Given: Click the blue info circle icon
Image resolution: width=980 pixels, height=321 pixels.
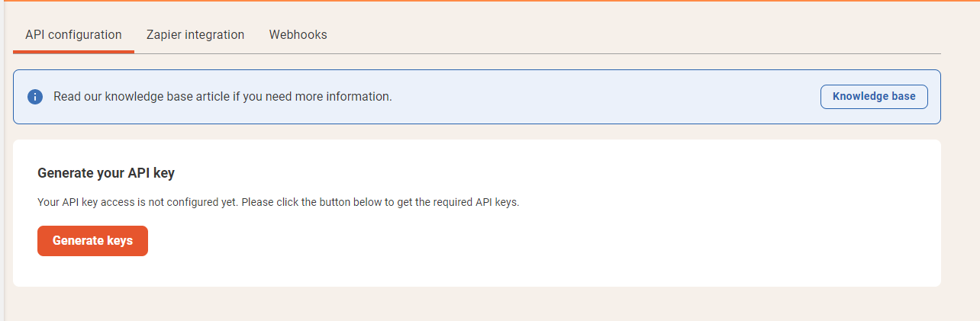Looking at the screenshot, I should coord(35,97).
